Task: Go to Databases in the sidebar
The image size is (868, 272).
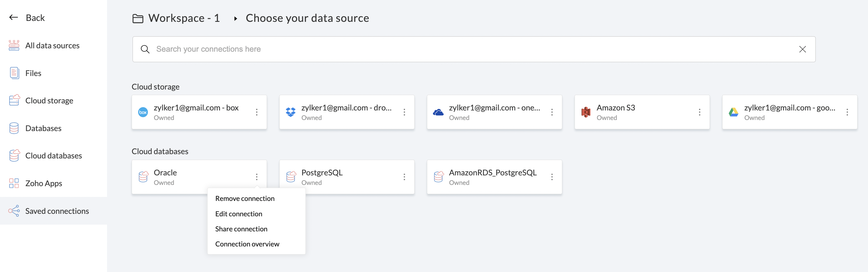Action: pos(43,128)
